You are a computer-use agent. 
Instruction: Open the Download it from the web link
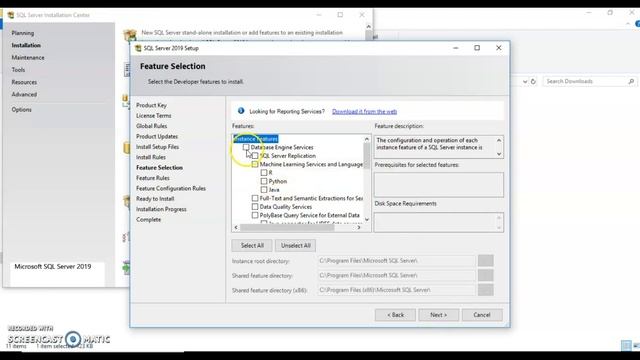point(364,111)
